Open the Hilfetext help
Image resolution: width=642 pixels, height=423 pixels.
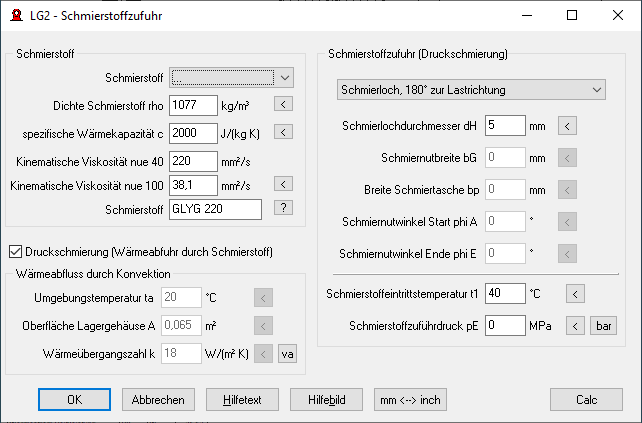pyautogui.click(x=242, y=399)
